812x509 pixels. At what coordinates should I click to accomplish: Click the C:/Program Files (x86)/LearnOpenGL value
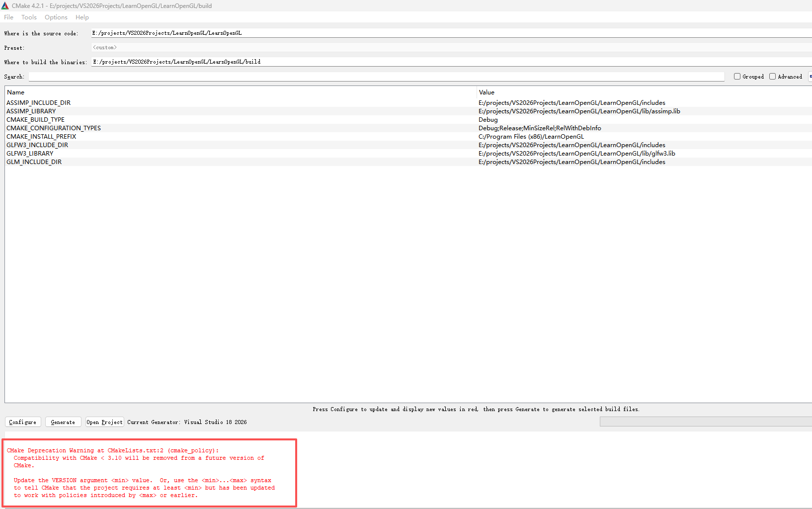pos(531,137)
